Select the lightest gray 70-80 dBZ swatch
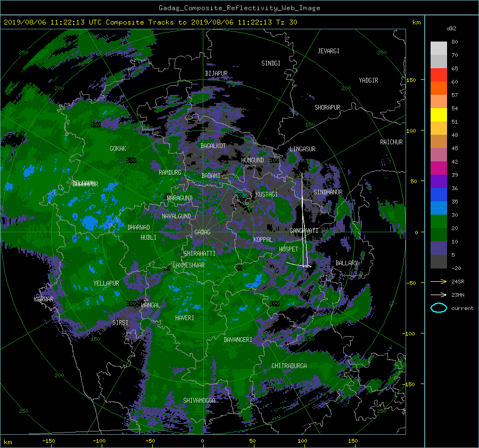The width and height of the screenshot is (479, 448). (439, 48)
